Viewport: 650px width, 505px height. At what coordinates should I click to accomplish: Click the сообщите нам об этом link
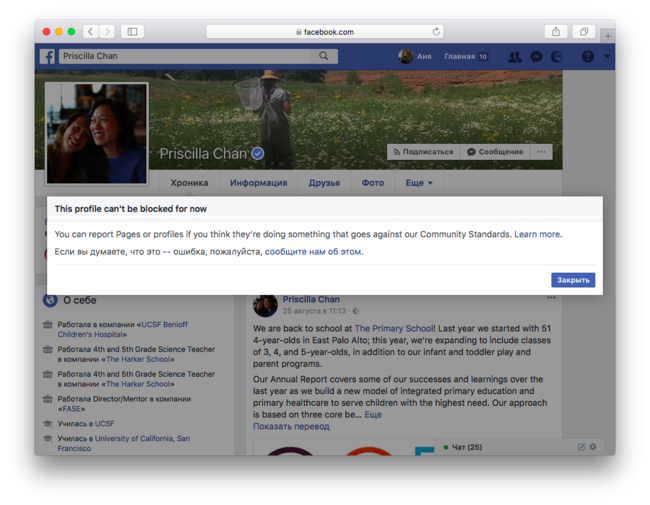(x=313, y=252)
